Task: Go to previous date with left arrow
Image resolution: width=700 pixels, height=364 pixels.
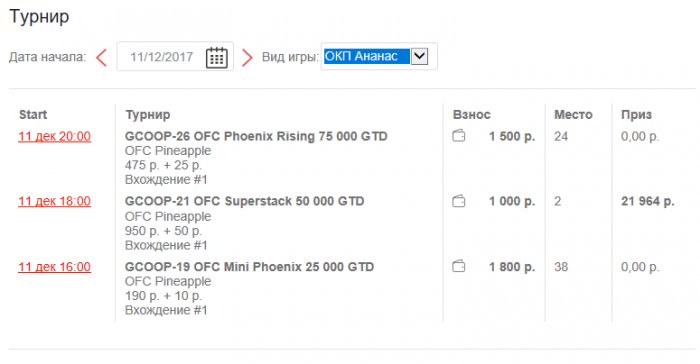Action: [102, 57]
